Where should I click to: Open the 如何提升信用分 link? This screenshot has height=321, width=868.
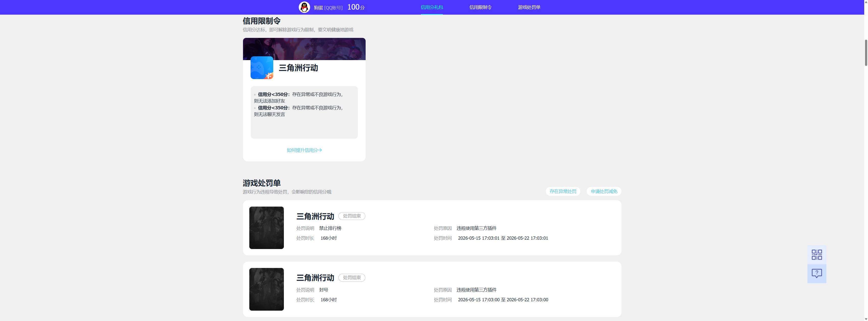304,150
